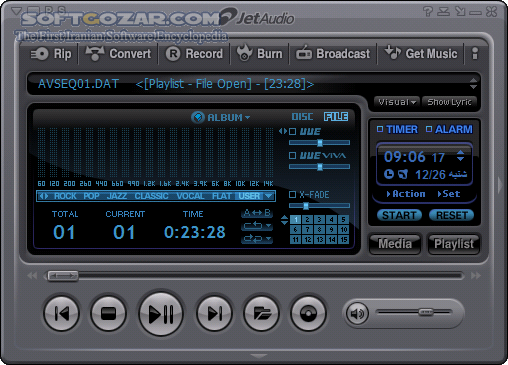508x365 pixels.
Task: Click the A↔B repeat section button
Action: tap(257, 213)
